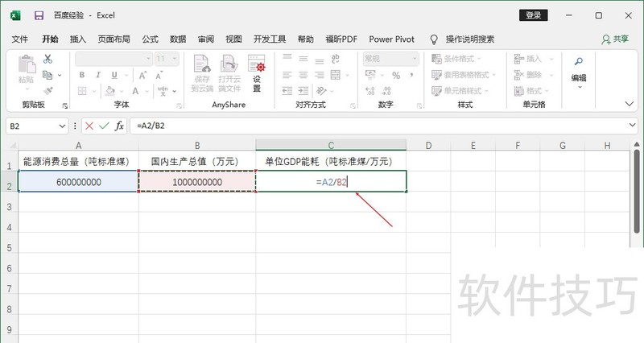Screen dimensions: 644x343
Task: Switch to the 页面布局 tab
Action: [114, 39]
